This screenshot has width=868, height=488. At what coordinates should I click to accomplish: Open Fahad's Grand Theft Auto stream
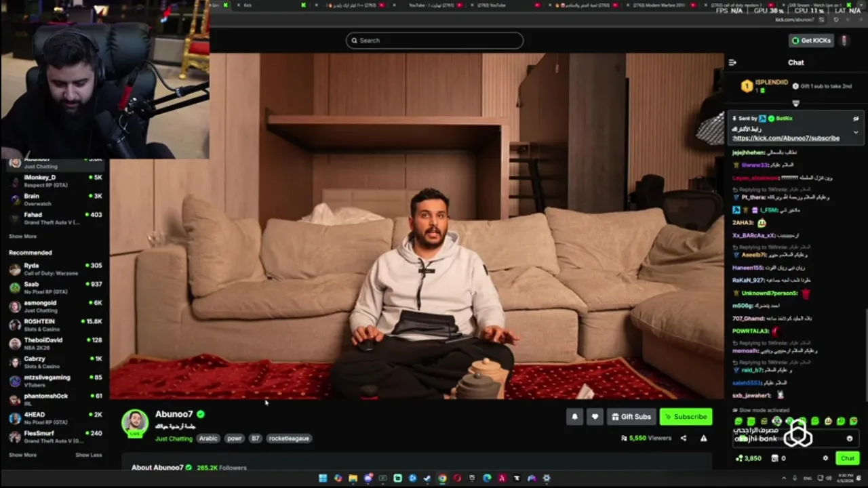[x=54, y=218]
